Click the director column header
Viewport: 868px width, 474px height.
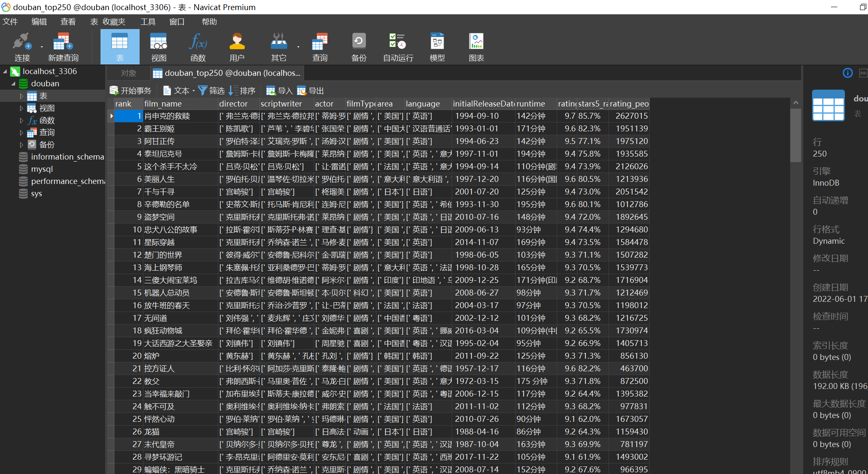click(x=239, y=104)
